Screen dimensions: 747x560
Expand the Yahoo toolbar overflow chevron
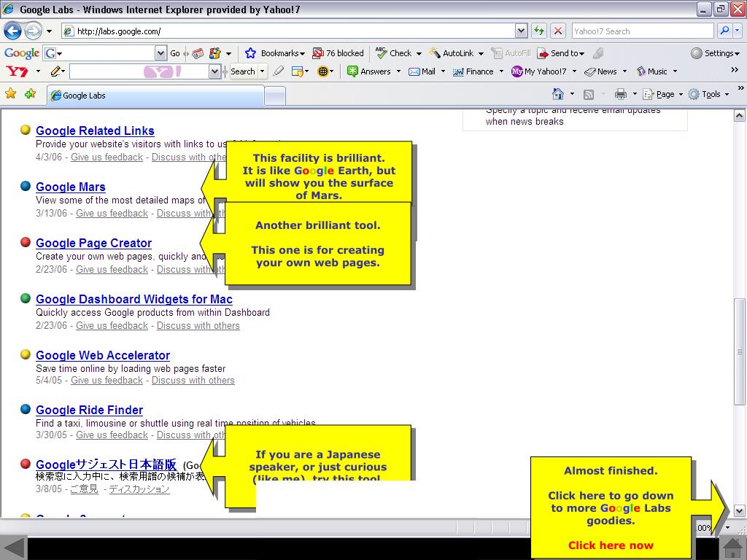[735, 70]
